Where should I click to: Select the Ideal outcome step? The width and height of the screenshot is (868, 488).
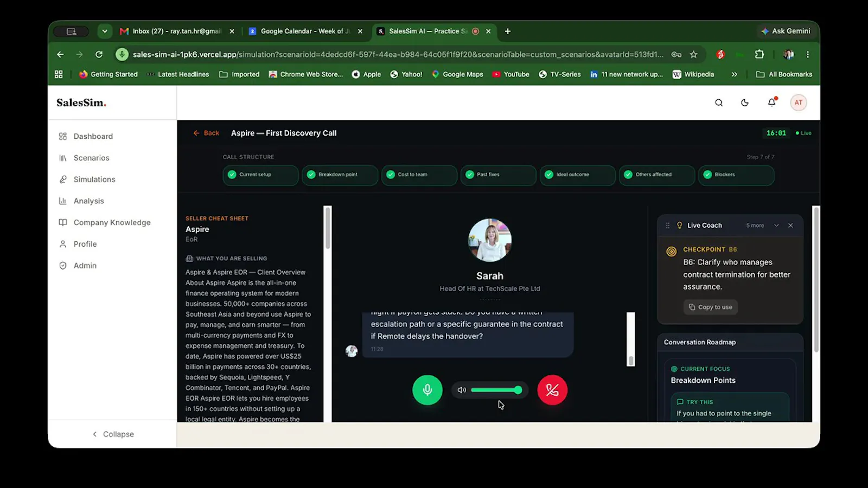[577, 175]
